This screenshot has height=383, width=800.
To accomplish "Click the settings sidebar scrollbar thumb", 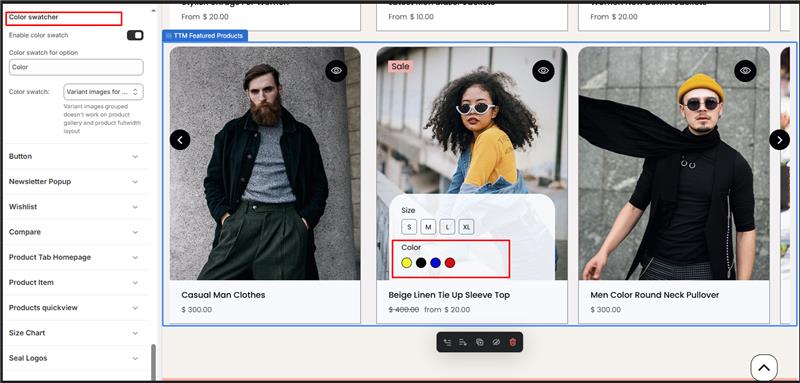I will click(154, 362).
